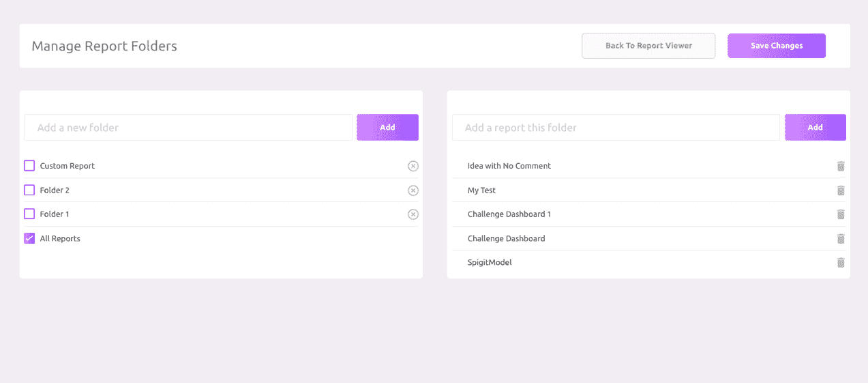The image size is (868, 383).
Task: Go Back To Report Viewer
Action: tap(648, 46)
